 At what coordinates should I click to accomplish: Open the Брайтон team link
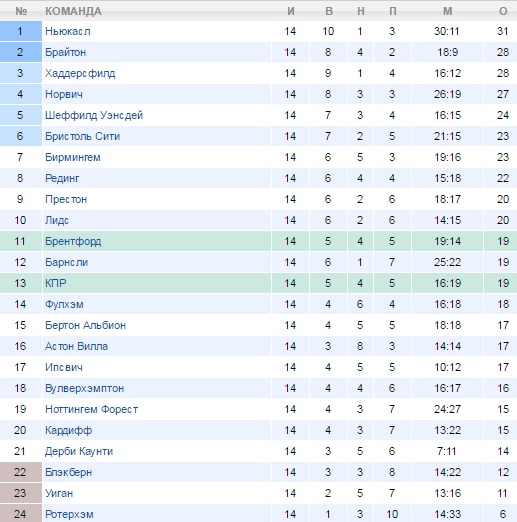(x=66, y=52)
